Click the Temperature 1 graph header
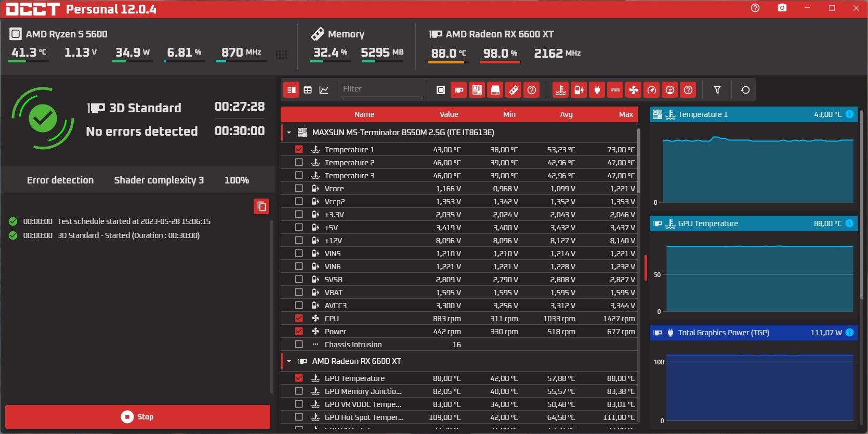Image resolution: width=868 pixels, height=434 pixels. pyautogui.click(x=753, y=114)
